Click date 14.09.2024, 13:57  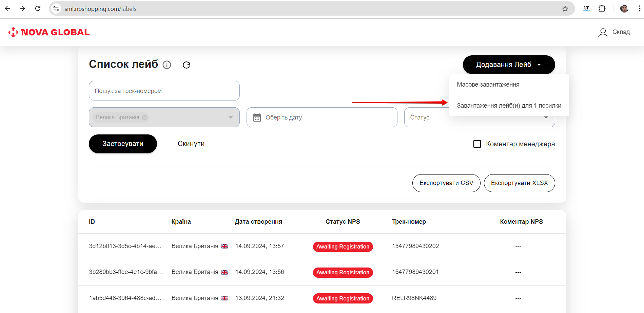tap(260, 246)
